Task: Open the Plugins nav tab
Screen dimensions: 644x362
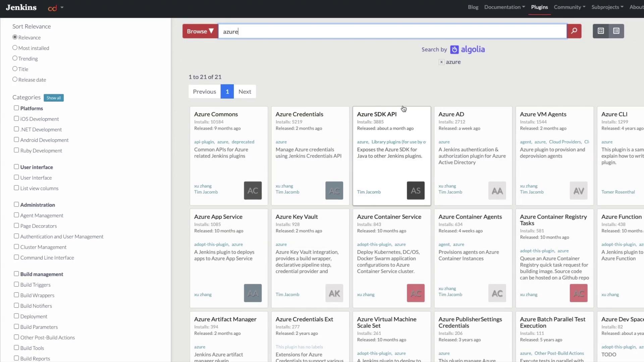Action: pyautogui.click(x=539, y=7)
